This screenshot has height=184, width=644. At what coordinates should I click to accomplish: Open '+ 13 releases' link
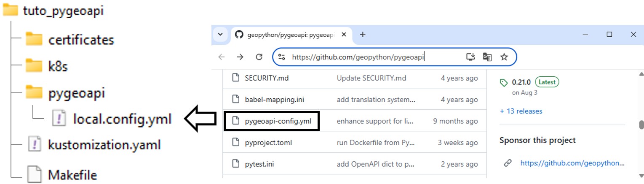tap(521, 111)
